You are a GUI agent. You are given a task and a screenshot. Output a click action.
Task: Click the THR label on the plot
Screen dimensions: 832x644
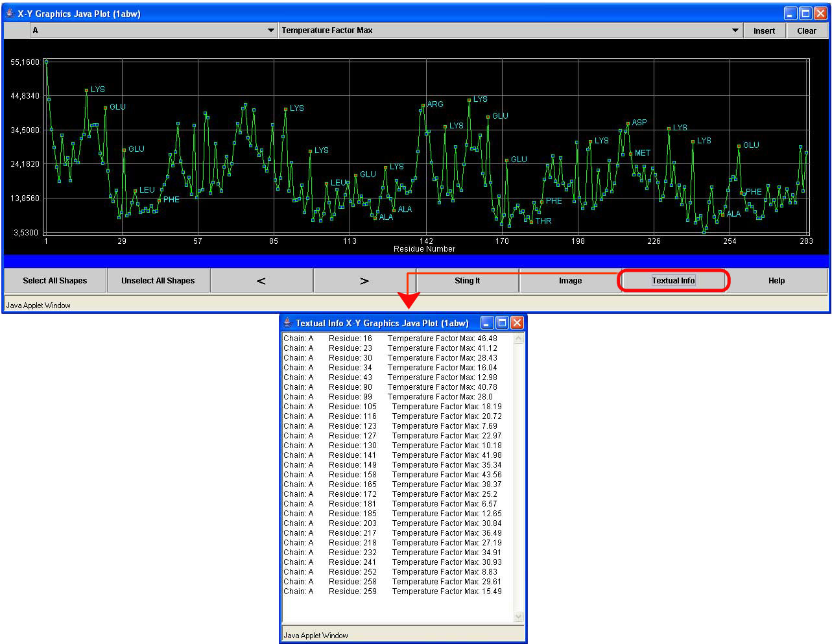pos(543,221)
